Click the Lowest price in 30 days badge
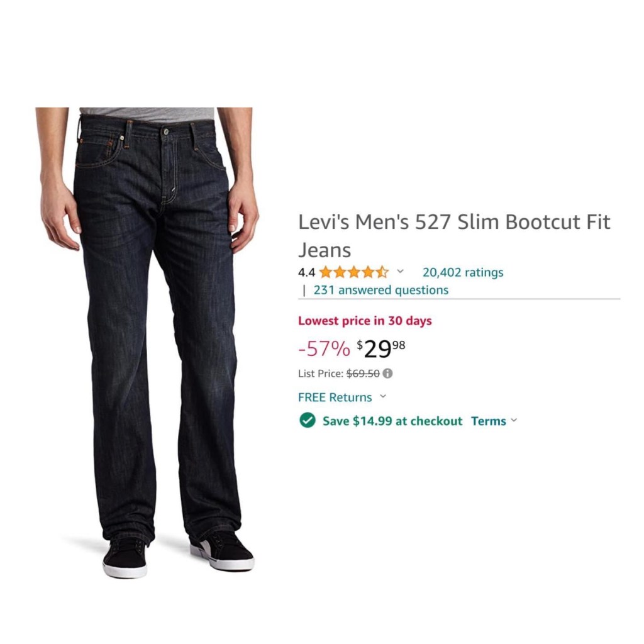The width and height of the screenshot is (644, 644). [365, 321]
